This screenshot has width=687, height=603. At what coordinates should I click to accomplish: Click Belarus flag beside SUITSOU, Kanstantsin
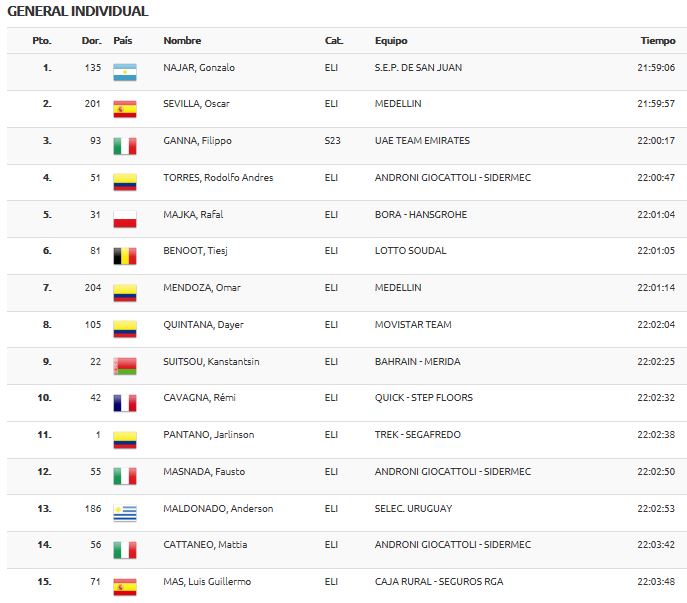click(x=125, y=366)
